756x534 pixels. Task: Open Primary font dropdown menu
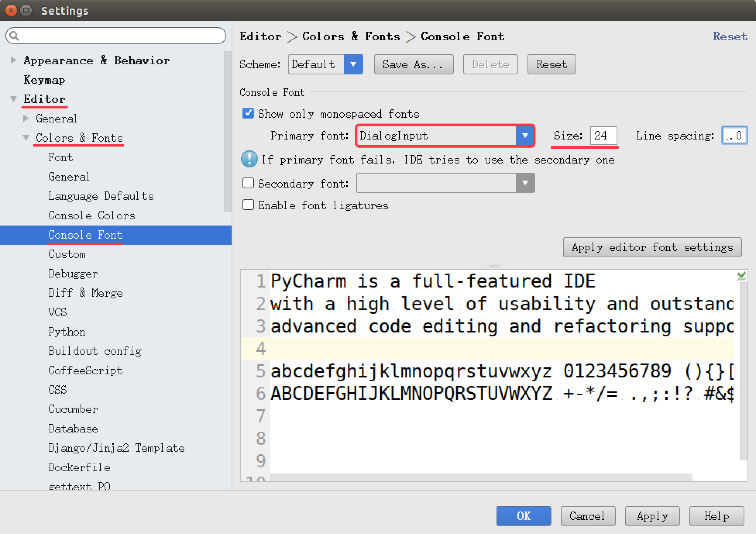(x=525, y=136)
